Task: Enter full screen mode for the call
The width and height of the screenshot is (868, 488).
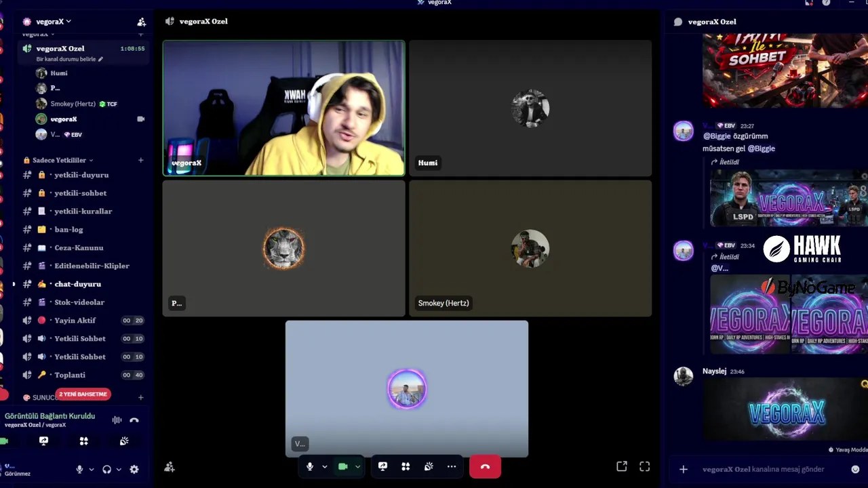Action: 645,466
